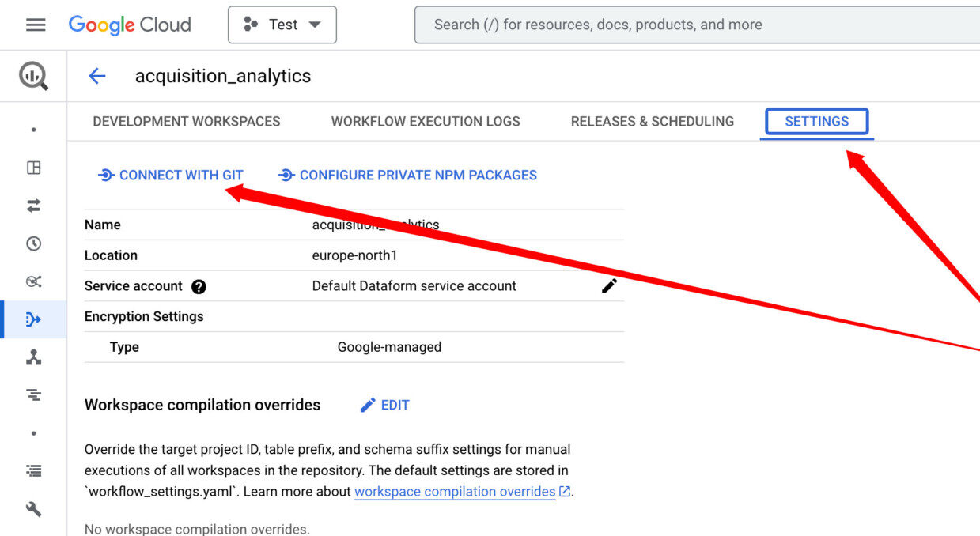Screen dimensions: 980x536
Task: Go to Releases & Scheduling tab
Action: point(653,122)
